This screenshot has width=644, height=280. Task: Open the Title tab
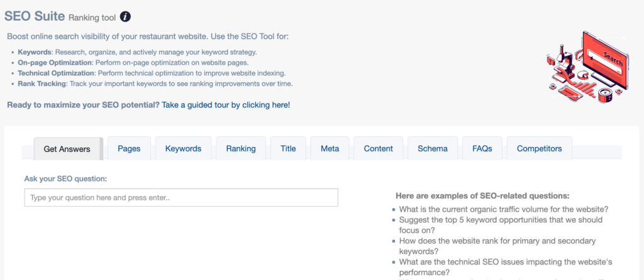click(x=288, y=149)
